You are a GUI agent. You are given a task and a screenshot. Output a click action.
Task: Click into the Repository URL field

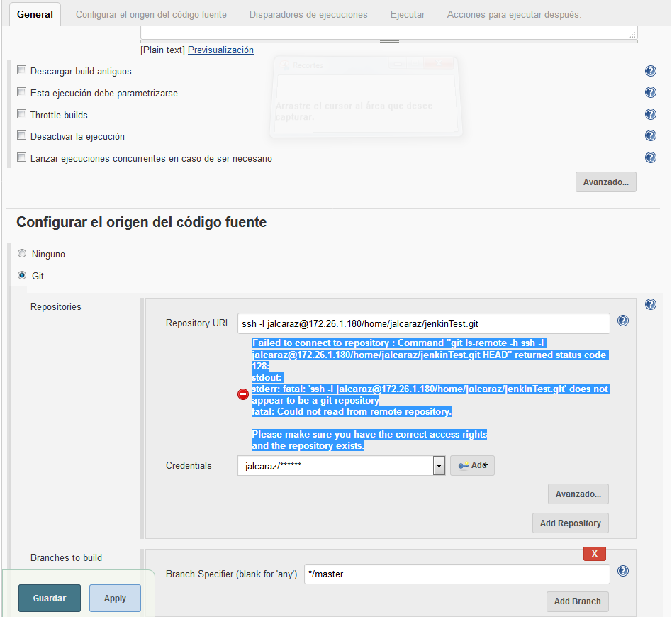click(x=423, y=323)
